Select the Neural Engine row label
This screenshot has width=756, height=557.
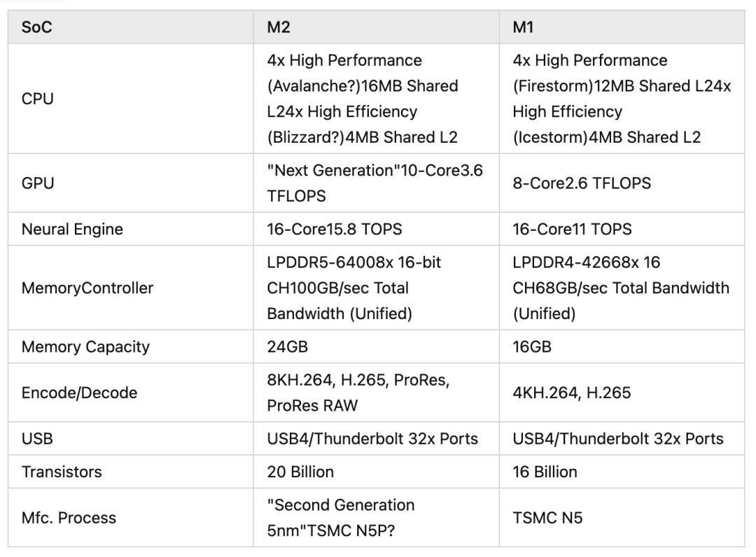(x=72, y=230)
